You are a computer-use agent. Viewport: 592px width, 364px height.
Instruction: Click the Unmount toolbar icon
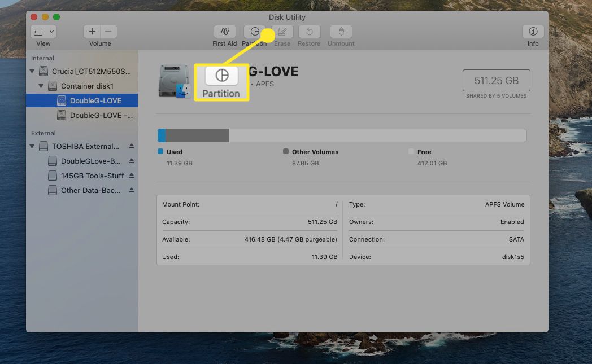click(341, 32)
